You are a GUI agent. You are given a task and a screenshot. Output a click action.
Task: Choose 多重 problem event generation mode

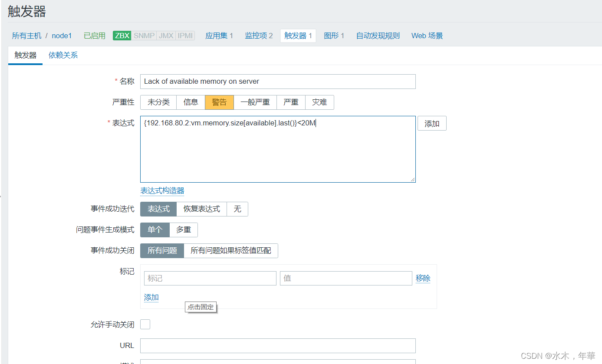[x=184, y=230]
